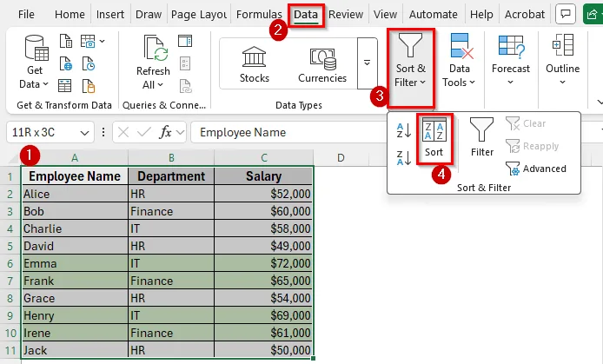
Task: Click Queries & Connections pane icon
Action: [x=185, y=41]
